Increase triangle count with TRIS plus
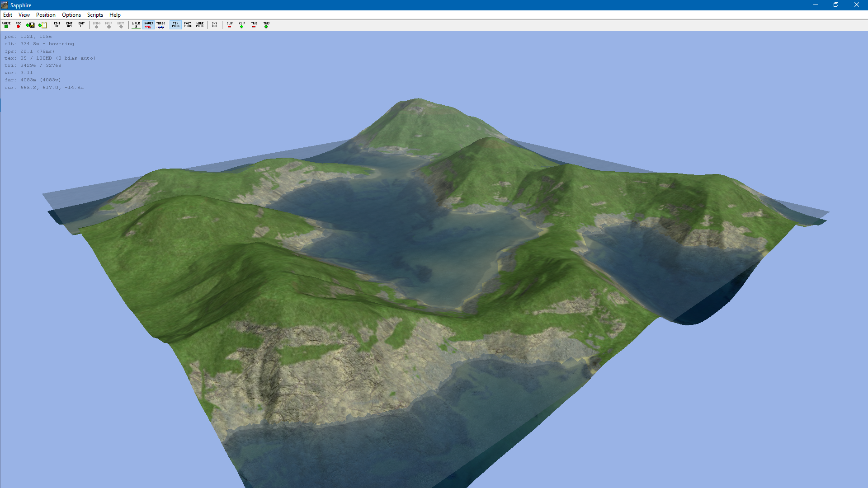This screenshot has height=488, width=868. [266, 25]
